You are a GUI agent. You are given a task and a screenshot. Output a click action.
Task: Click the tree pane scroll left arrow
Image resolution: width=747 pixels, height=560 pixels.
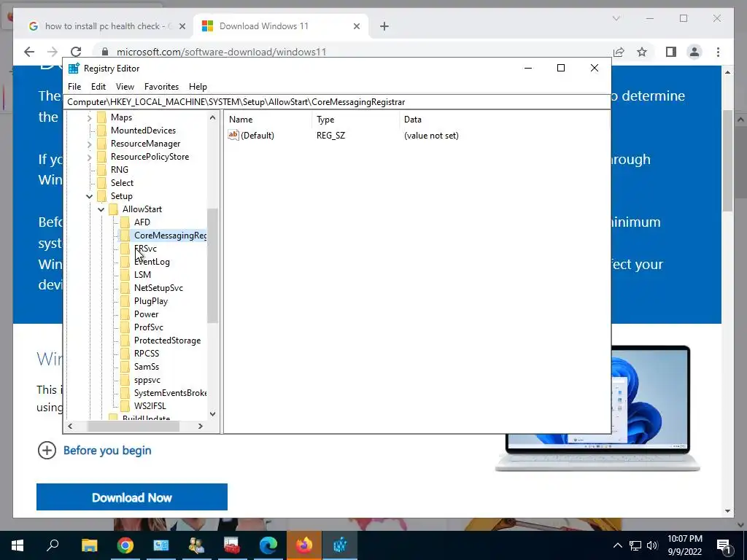click(x=71, y=426)
